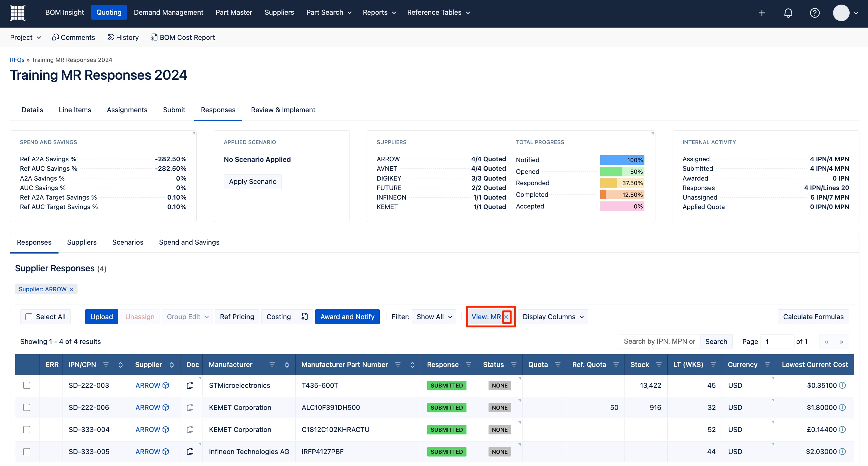Tick the checkbox for row SD-222-003
868x466 pixels.
[x=27, y=385]
